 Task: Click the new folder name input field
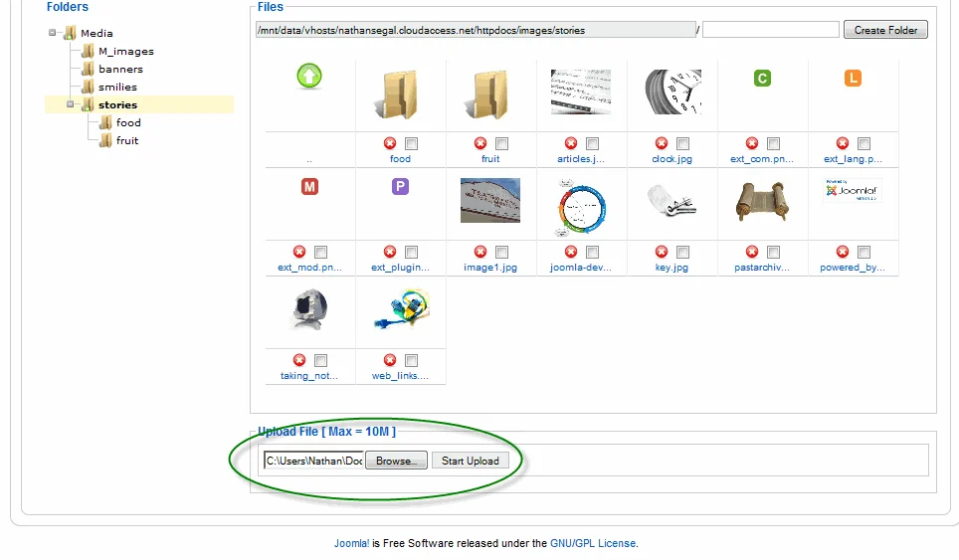tap(771, 30)
